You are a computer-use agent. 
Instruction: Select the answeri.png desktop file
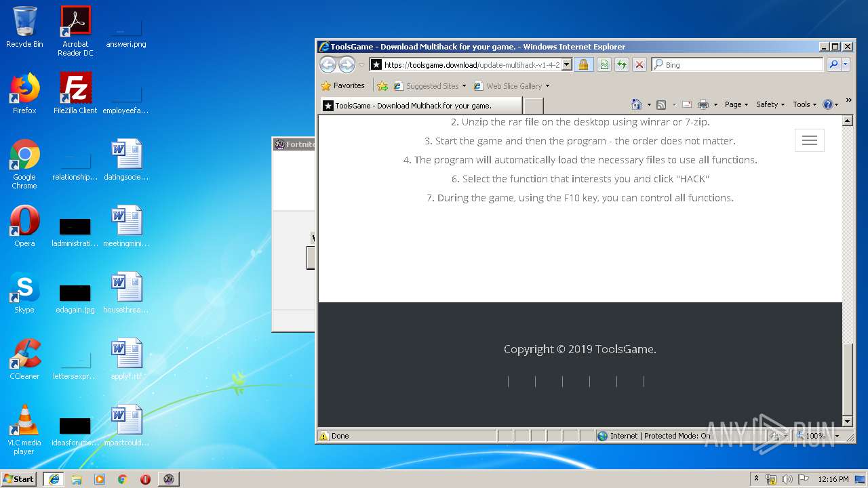(126, 31)
